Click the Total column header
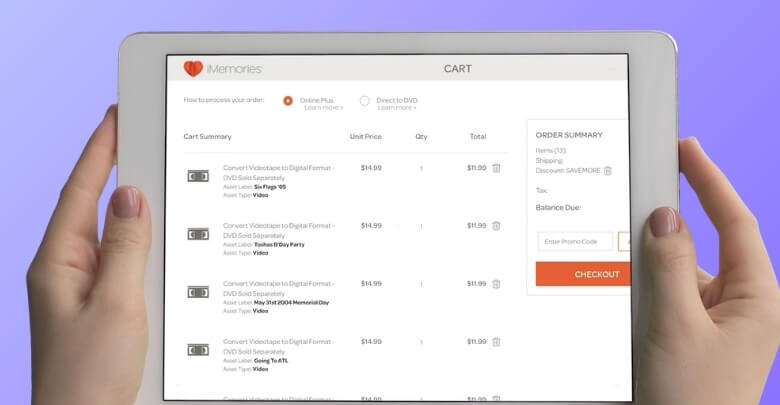Viewport: 780px width, 405px height. pos(478,137)
